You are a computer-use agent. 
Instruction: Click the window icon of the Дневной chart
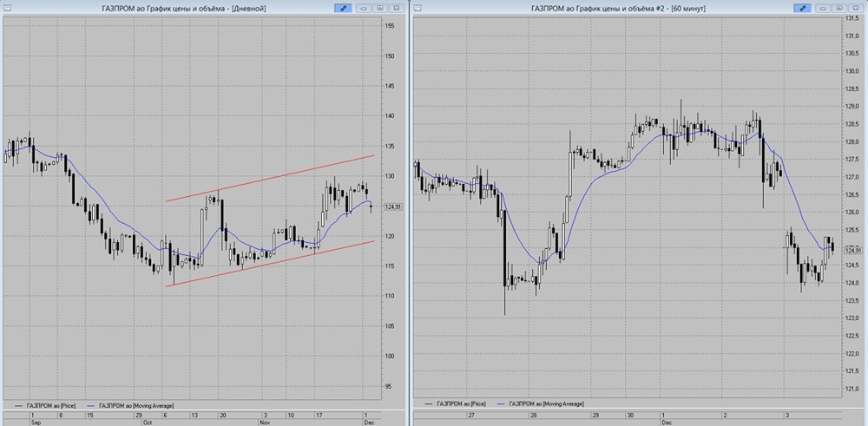[7, 8]
